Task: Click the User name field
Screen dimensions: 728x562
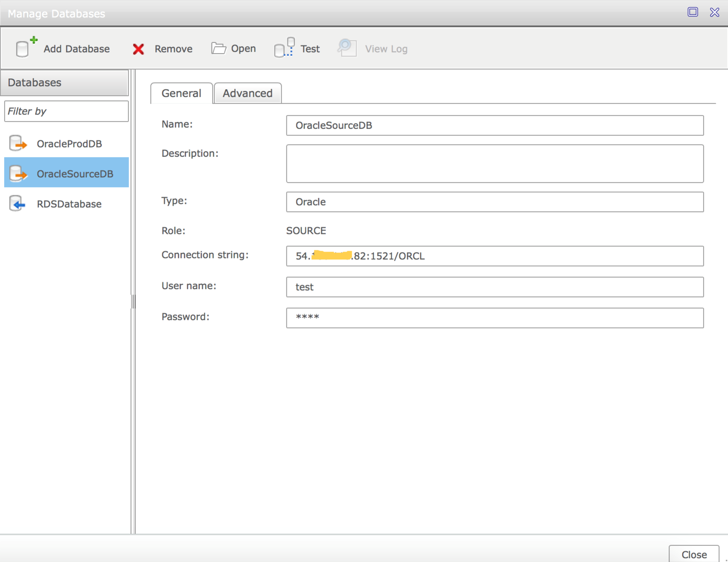Action: click(x=495, y=287)
